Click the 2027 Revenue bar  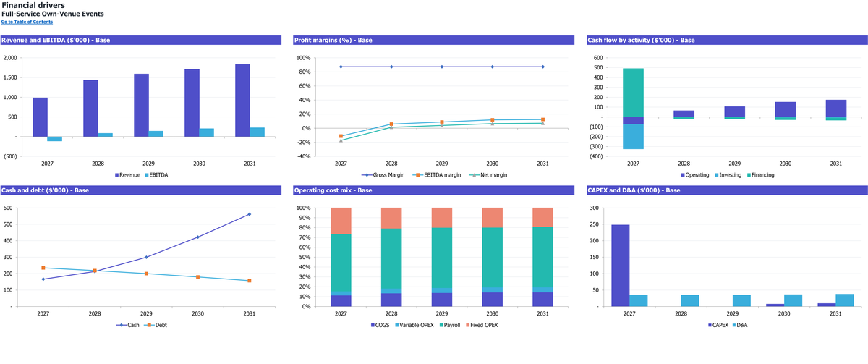[x=41, y=117]
